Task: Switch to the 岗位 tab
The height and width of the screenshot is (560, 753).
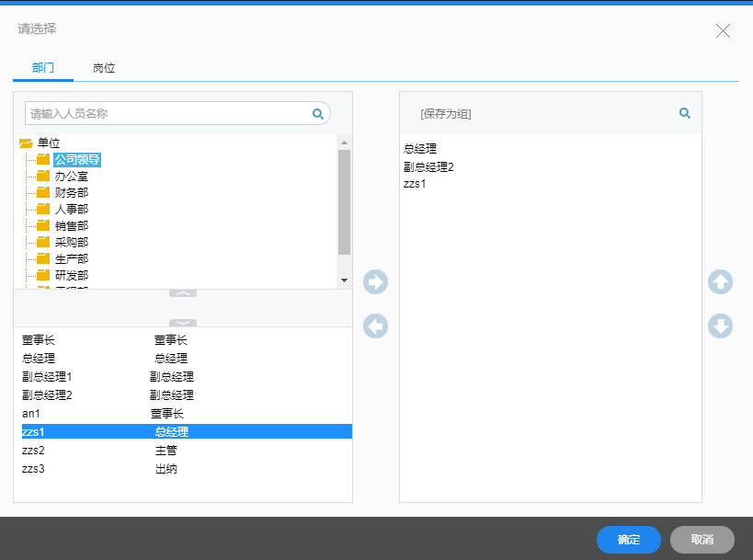Action: (x=103, y=67)
